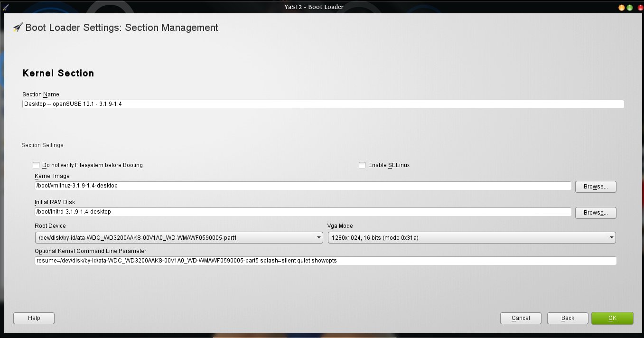Click the rocket icon beside Boot Loader Settings
The width and height of the screenshot is (644, 338).
18,27
